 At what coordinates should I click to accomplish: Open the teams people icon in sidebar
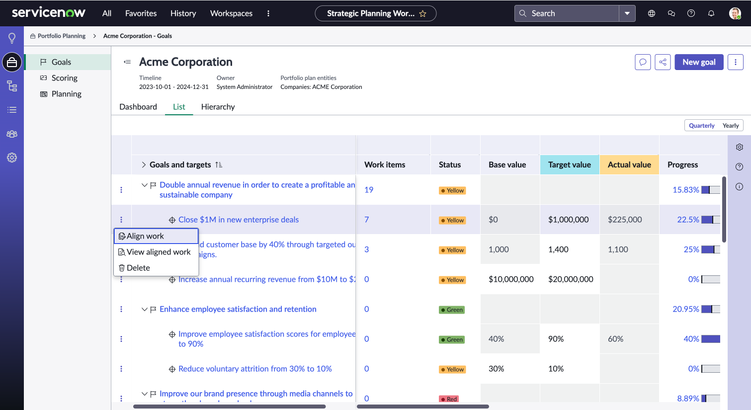coord(12,134)
